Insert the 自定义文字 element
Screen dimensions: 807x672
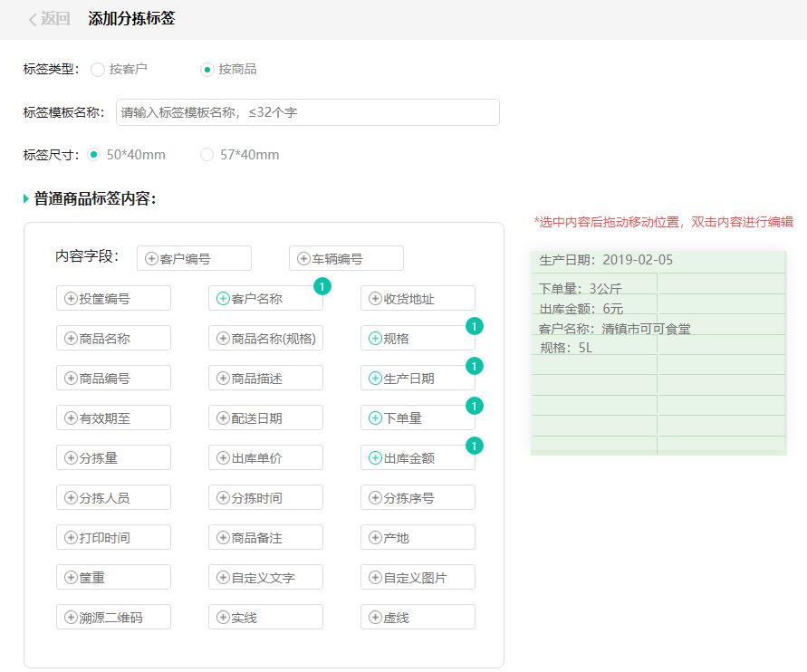[x=265, y=577]
